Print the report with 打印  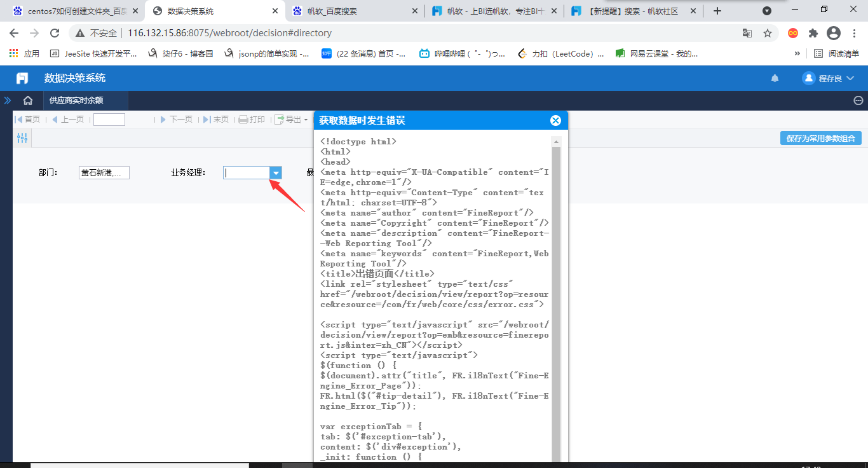click(252, 120)
